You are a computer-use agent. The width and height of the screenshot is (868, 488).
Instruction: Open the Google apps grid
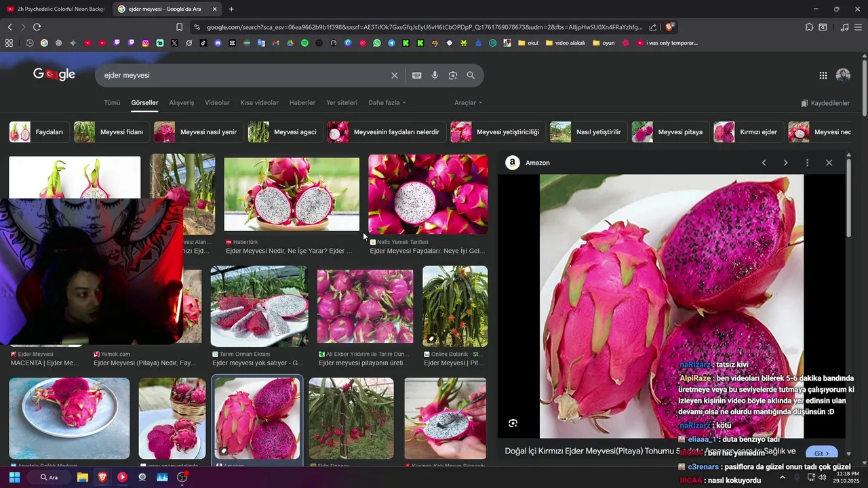pos(823,75)
